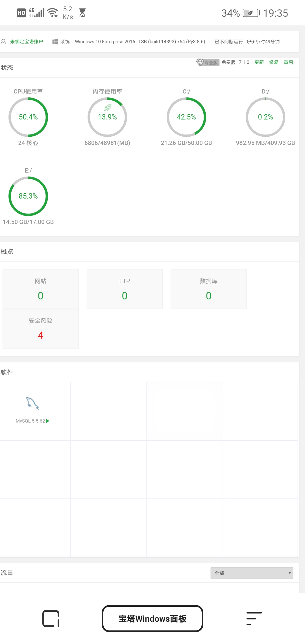Open the 数据库 database overview card

click(209, 289)
